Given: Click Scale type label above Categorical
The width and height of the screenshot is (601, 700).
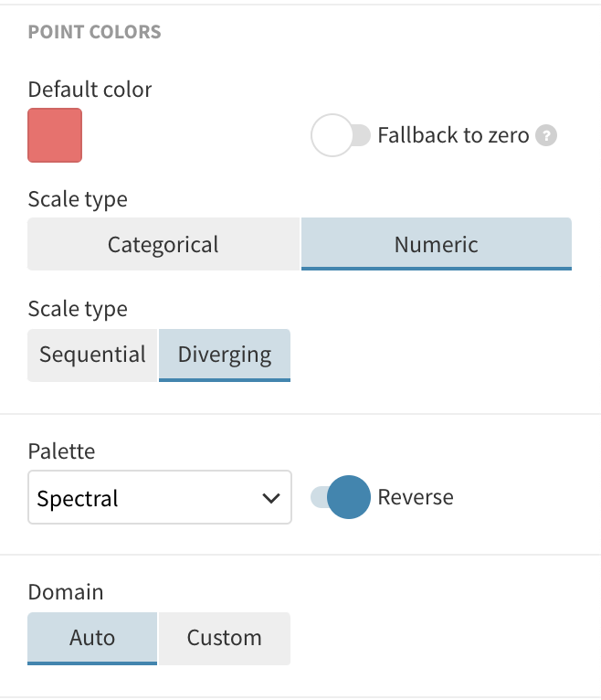Looking at the screenshot, I should point(78,199).
